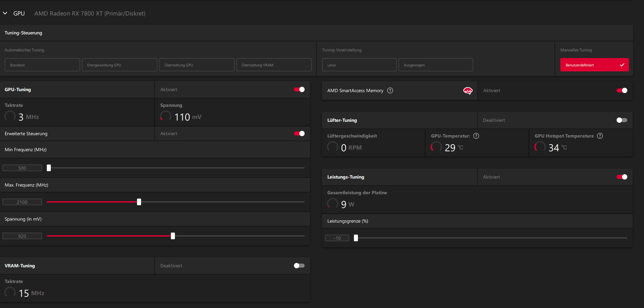
Task: Click the Spannung value field 920
Action: (x=22, y=236)
